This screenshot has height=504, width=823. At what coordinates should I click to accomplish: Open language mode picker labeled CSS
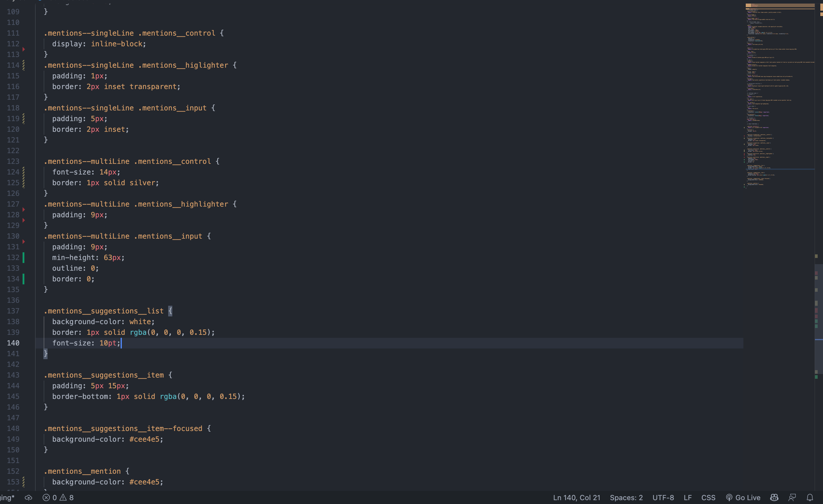click(x=708, y=497)
